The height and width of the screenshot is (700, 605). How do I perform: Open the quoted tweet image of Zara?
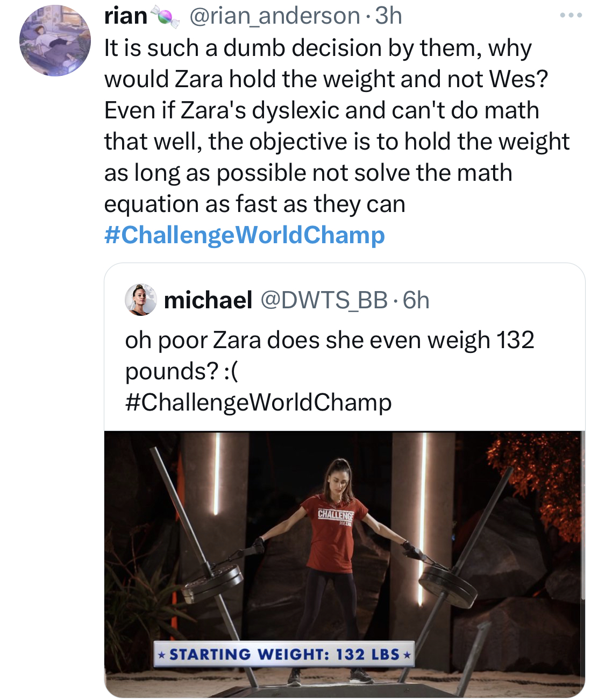(344, 564)
